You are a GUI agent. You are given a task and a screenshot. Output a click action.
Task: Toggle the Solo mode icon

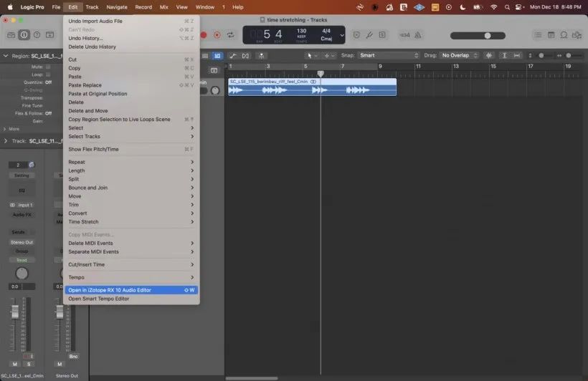(382, 35)
